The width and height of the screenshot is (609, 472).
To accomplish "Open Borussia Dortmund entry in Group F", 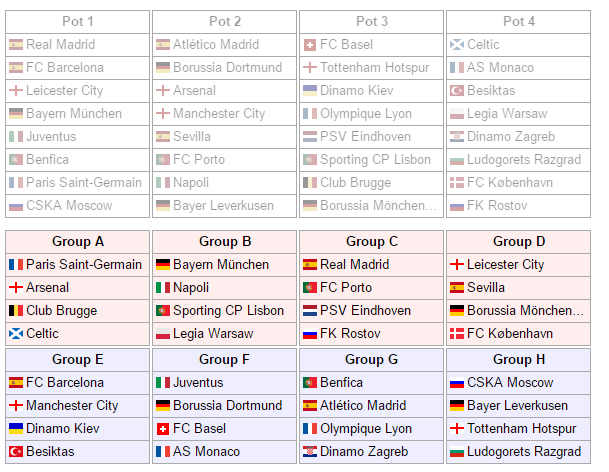I will (228, 406).
